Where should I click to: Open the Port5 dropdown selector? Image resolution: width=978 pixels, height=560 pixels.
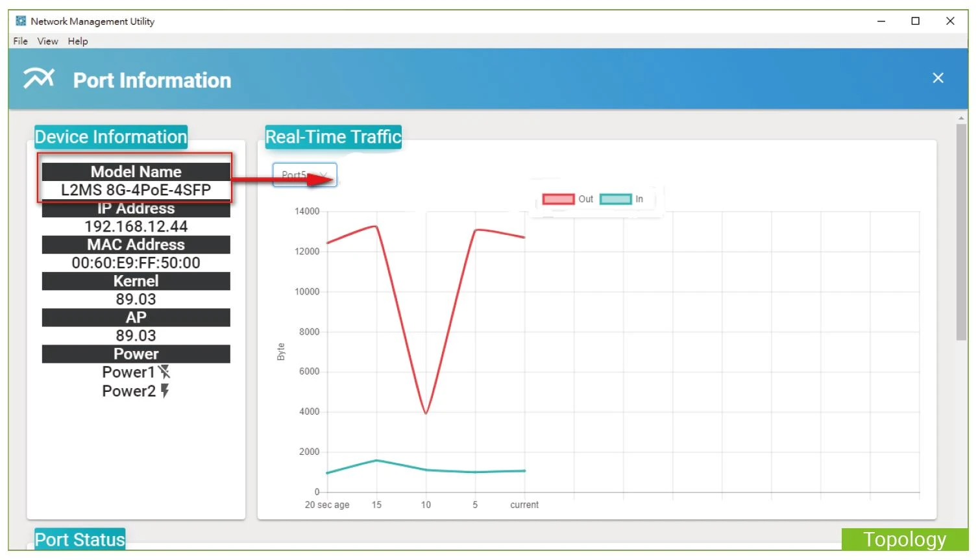304,175
